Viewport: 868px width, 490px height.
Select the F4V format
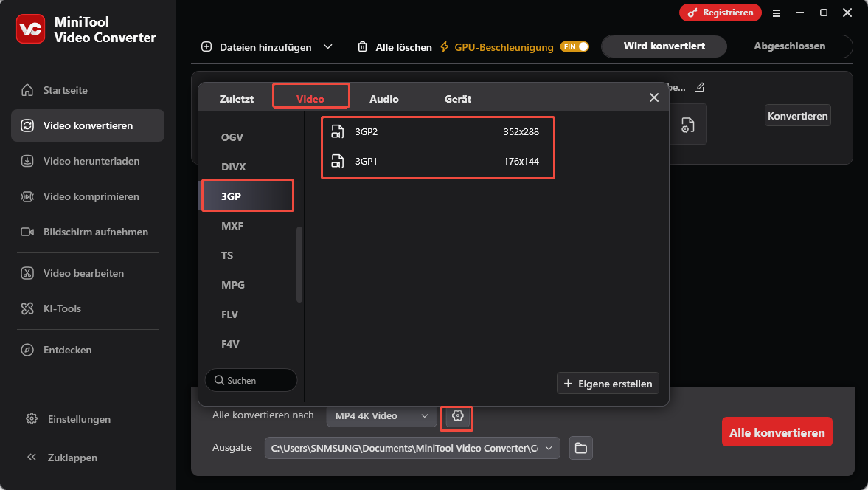230,344
